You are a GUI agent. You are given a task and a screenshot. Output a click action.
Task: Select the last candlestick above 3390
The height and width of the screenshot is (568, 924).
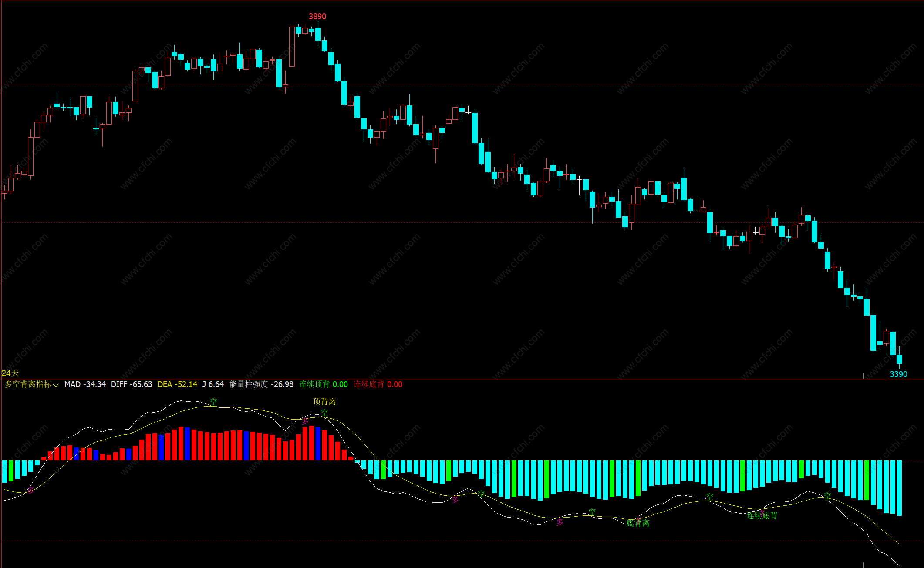click(899, 359)
